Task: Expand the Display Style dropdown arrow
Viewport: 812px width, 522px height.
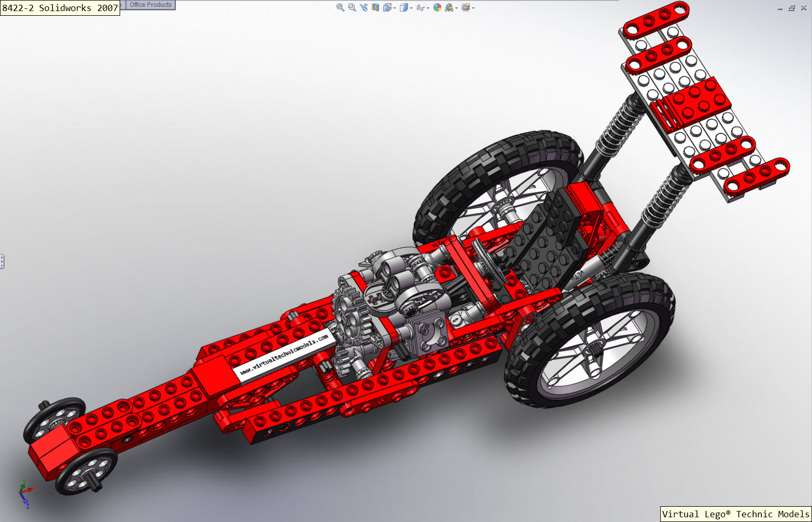Action: [412, 8]
